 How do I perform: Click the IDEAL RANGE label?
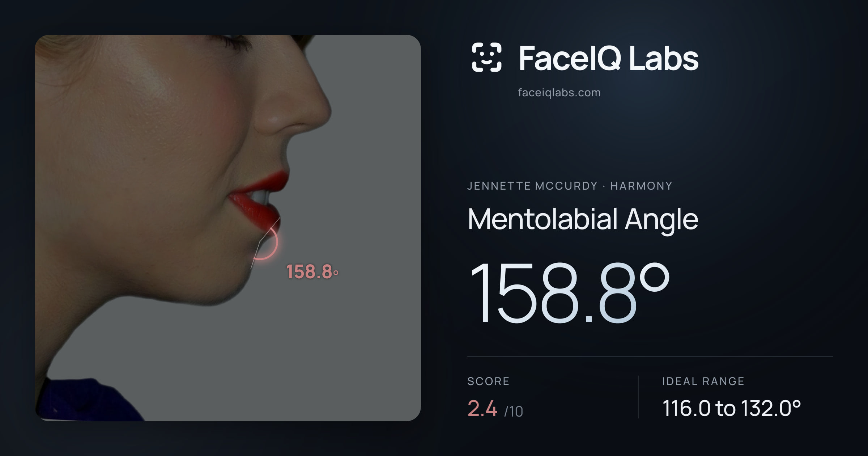(x=703, y=381)
